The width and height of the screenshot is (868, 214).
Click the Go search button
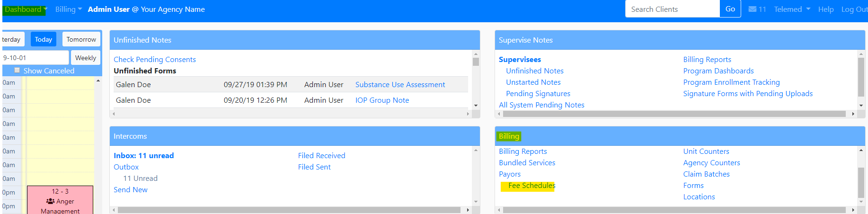[730, 9]
